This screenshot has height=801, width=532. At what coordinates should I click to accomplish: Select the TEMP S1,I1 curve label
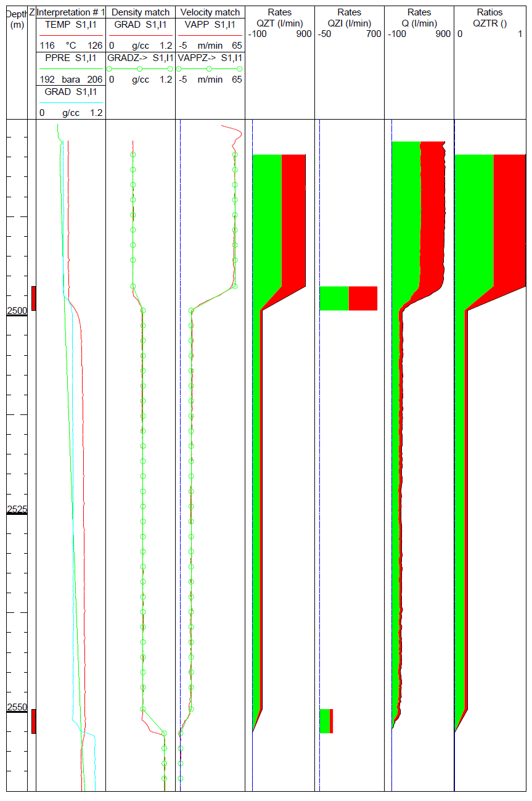coord(71,25)
